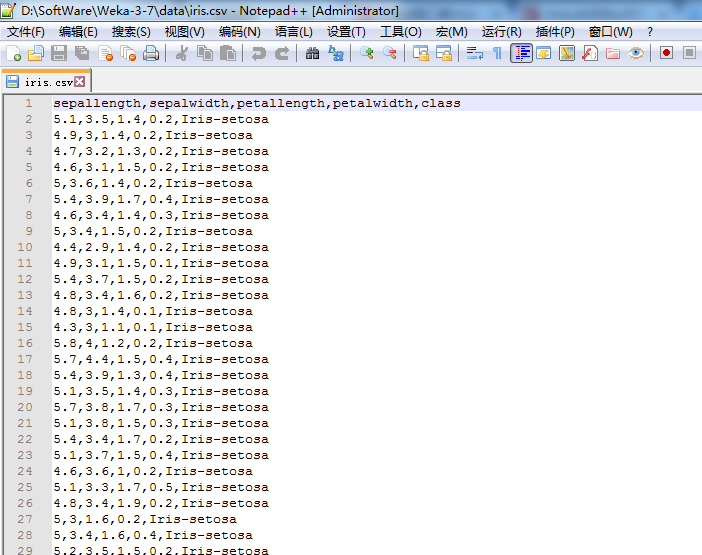Open the 编辑(E) menu

tap(78, 32)
